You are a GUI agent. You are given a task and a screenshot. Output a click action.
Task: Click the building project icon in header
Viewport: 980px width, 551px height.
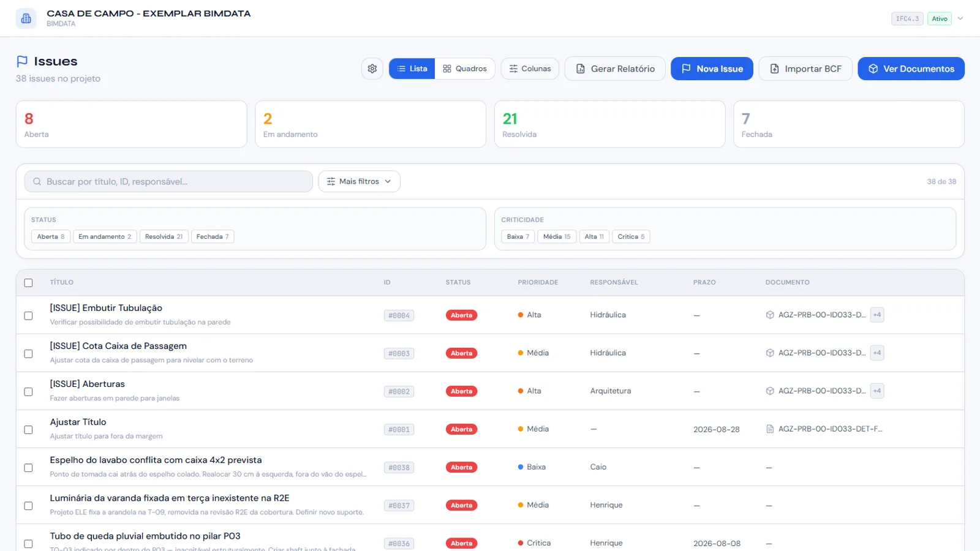coord(26,18)
